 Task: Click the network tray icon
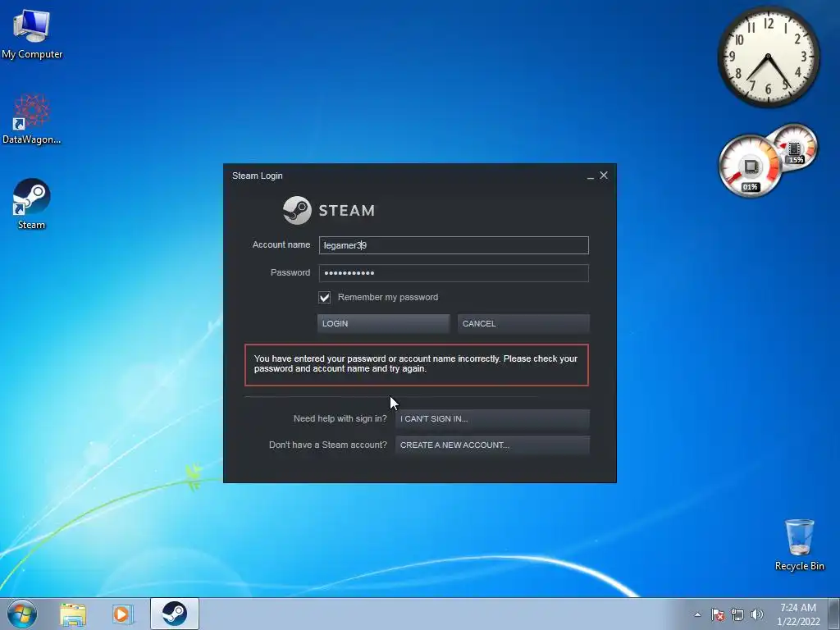click(x=737, y=614)
